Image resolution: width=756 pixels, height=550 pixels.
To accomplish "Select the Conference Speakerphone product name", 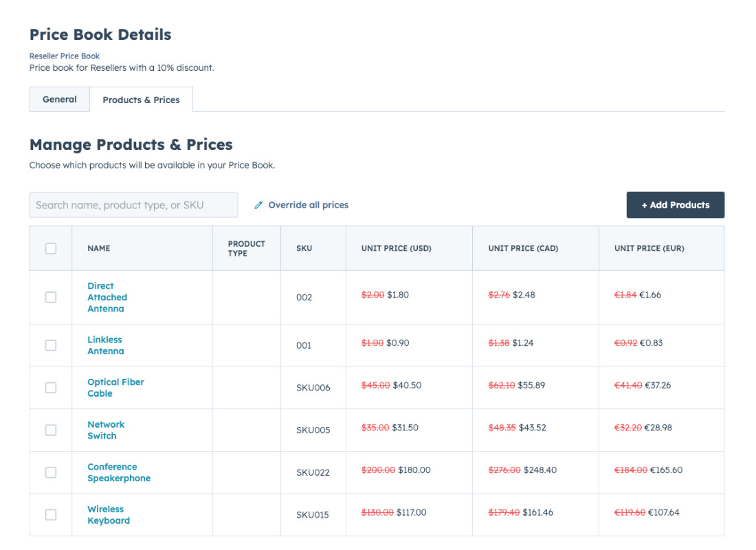I will [x=118, y=472].
